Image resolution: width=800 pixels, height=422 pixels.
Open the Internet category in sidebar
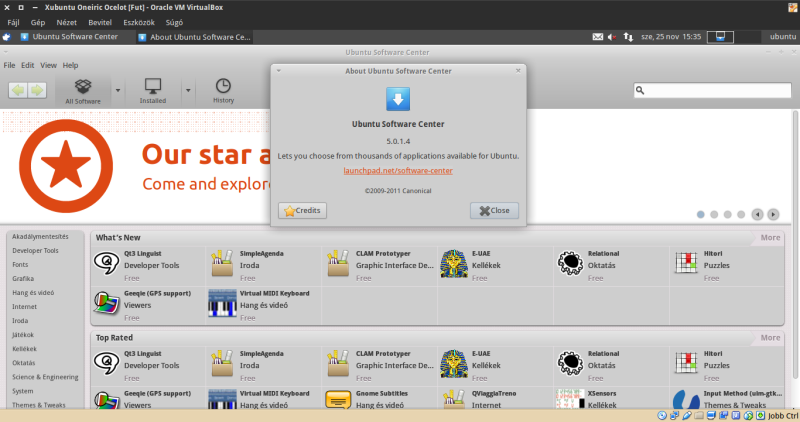24,307
